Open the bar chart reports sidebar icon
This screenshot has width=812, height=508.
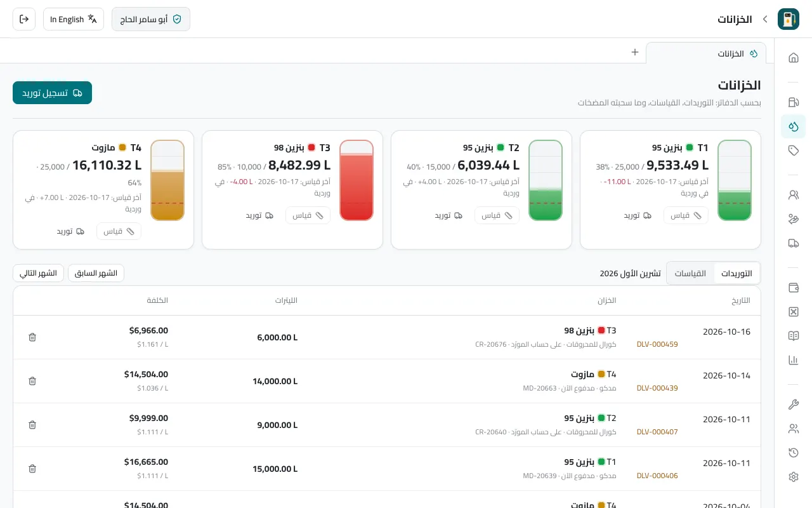793,360
